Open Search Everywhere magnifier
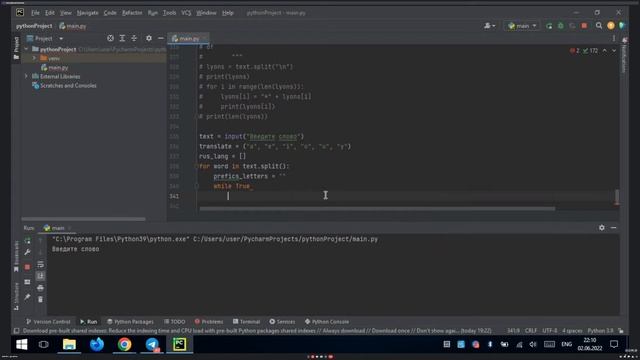The image size is (640, 360). [x=599, y=26]
